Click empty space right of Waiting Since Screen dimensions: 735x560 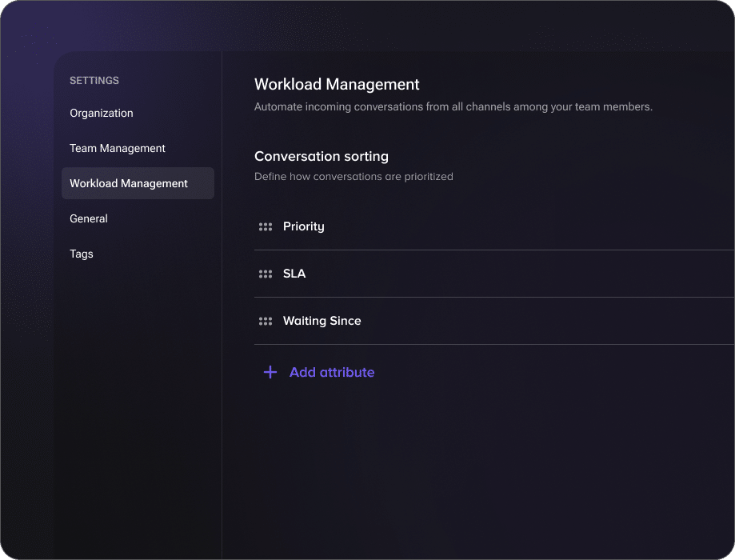coord(544,322)
